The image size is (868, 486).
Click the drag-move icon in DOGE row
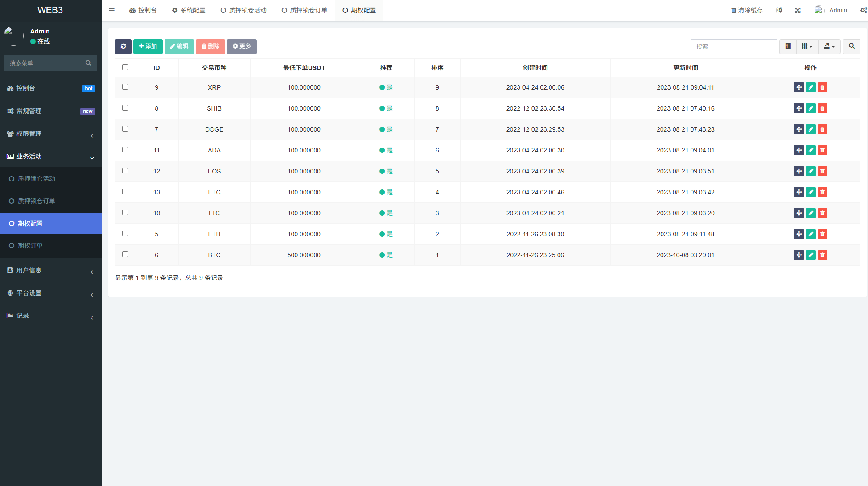[x=798, y=129]
